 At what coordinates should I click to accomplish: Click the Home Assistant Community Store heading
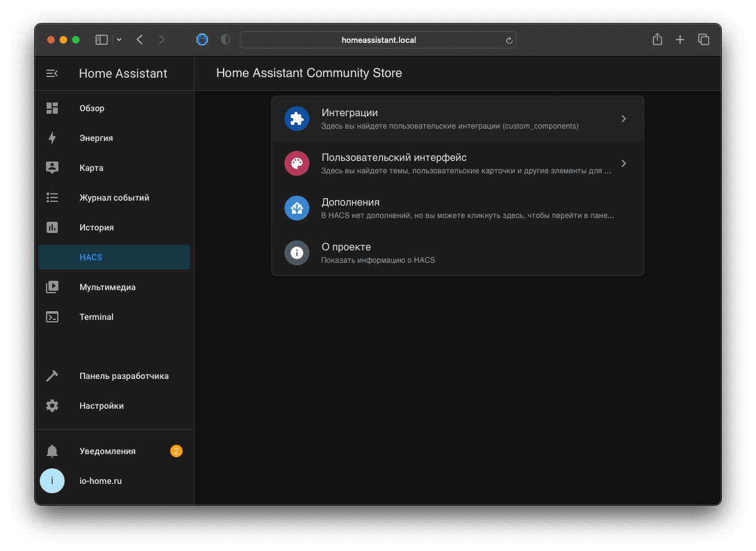[309, 73]
